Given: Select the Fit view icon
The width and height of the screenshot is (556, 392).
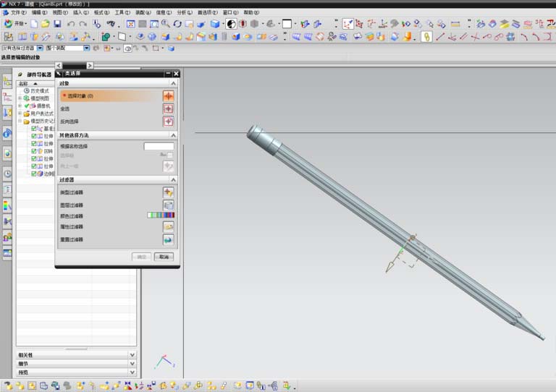Looking at the screenshot, I should click(131, 24).
